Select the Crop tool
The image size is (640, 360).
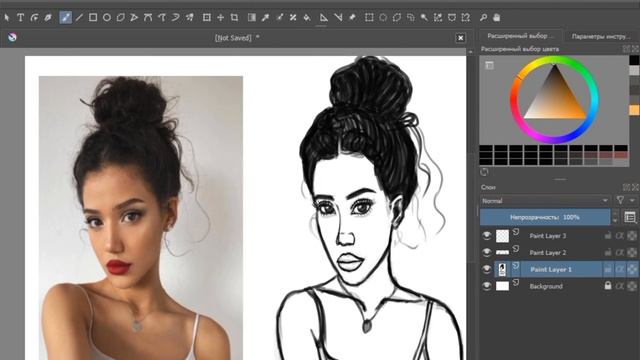point(235,18)
